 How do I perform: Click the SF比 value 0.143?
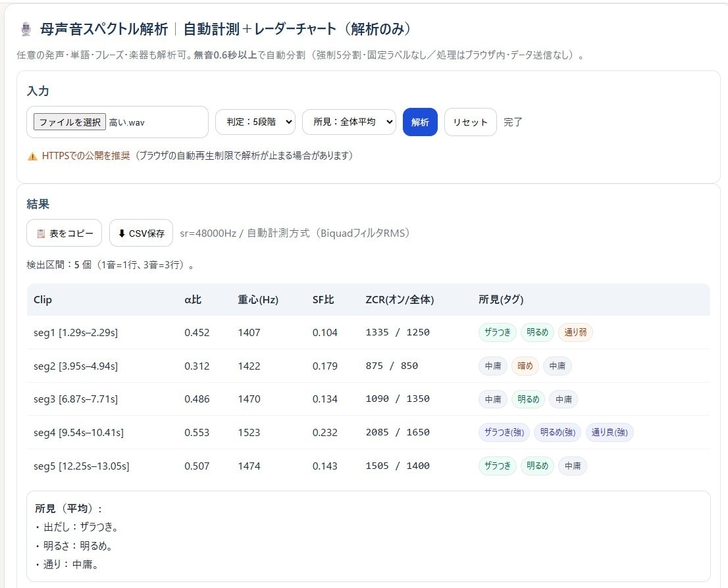pyautogui.click(x=325, y=466)
